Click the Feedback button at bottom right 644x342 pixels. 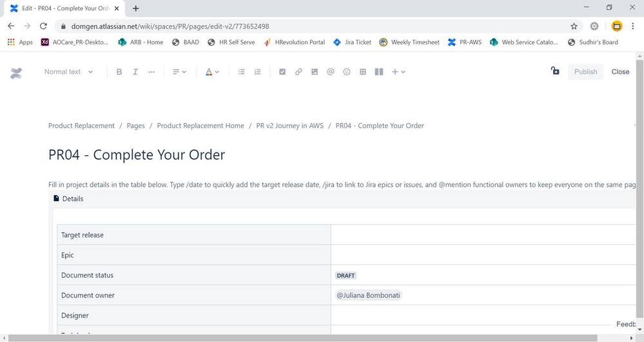[x=626, y=324]
